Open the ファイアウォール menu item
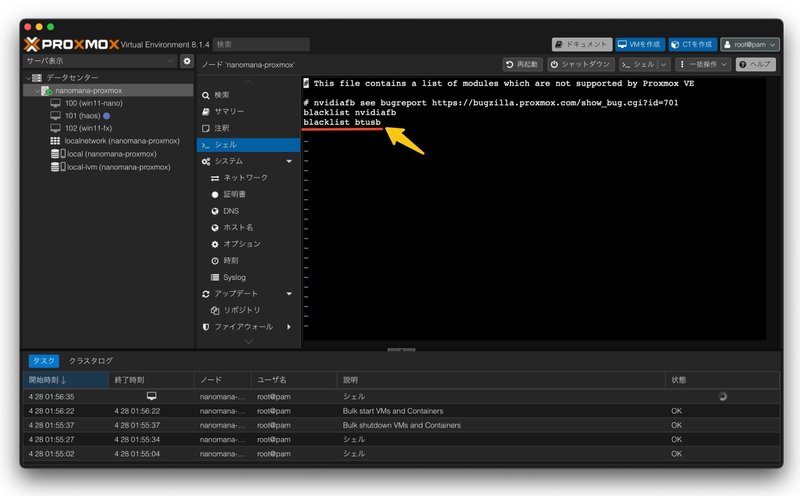 (243, 327)
